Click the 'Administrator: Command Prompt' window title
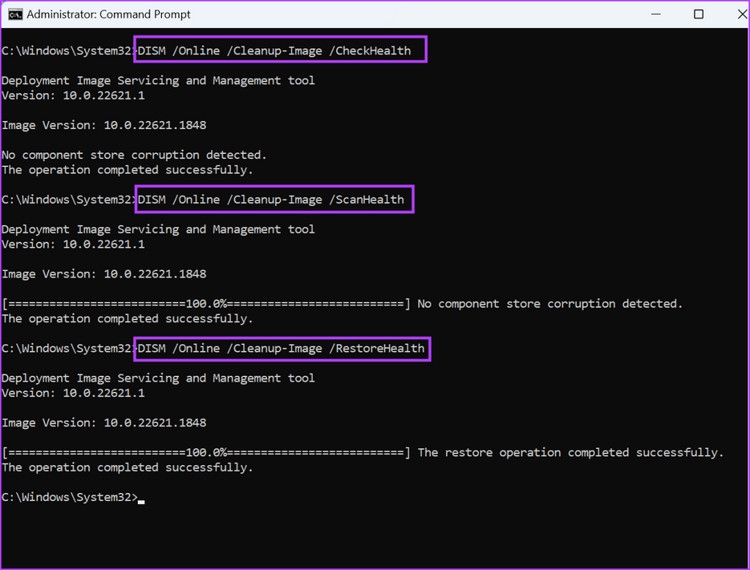Screen dimensions: 750x570 tap(109, 15)
